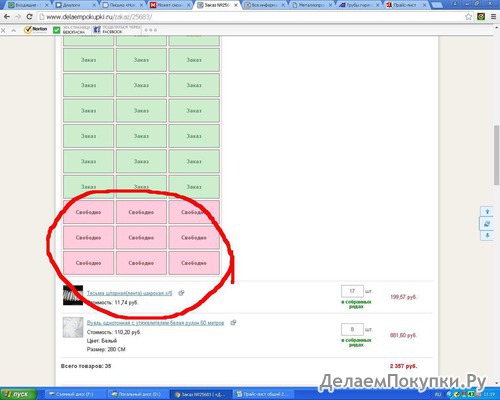Go back with the browser back arrow

pos(7,17)
